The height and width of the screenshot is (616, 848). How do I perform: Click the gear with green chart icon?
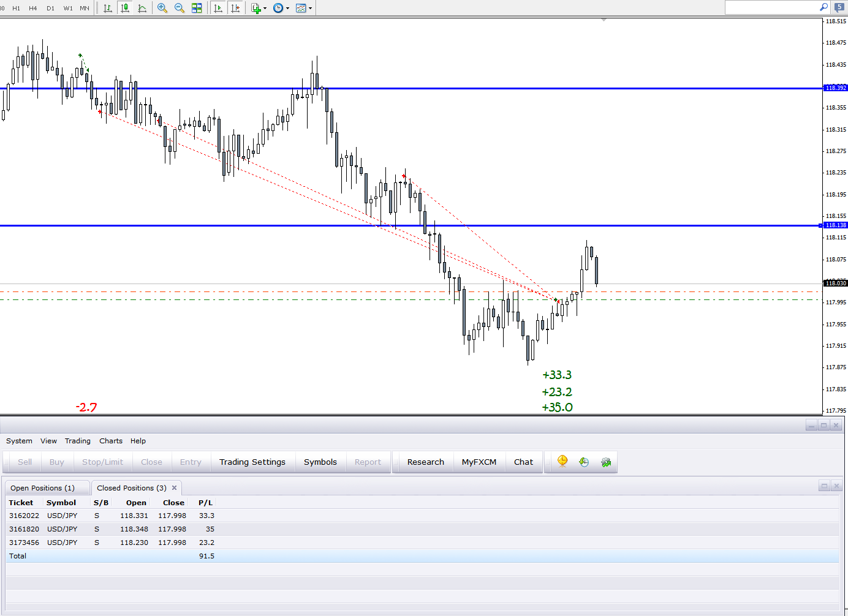(x=606, y=462)
